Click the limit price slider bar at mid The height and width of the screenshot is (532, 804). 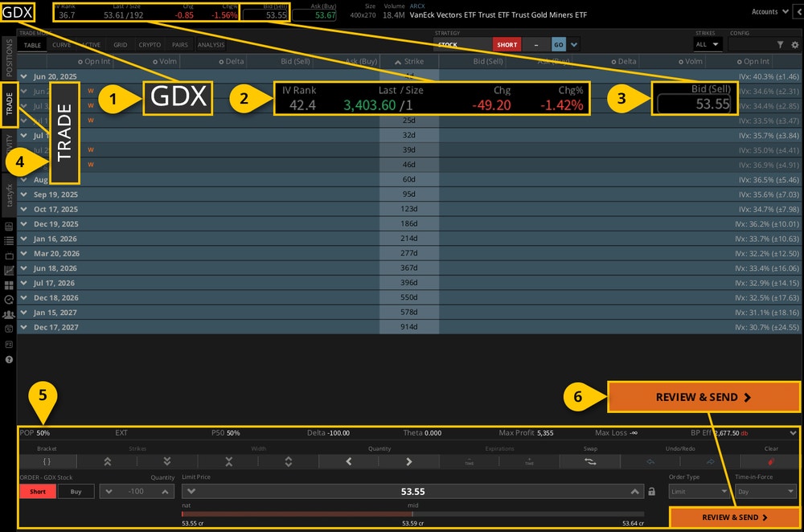point(412,514)
